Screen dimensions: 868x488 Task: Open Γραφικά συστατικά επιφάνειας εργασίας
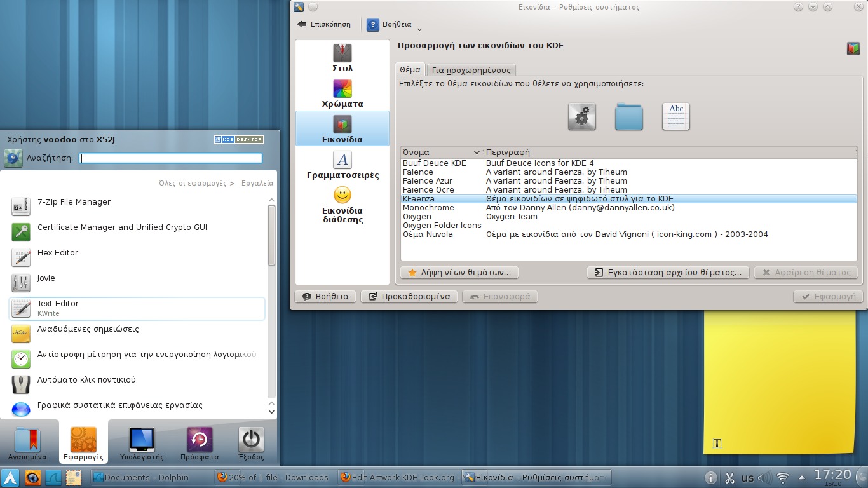pyautogui.click(x=137, y=409)
